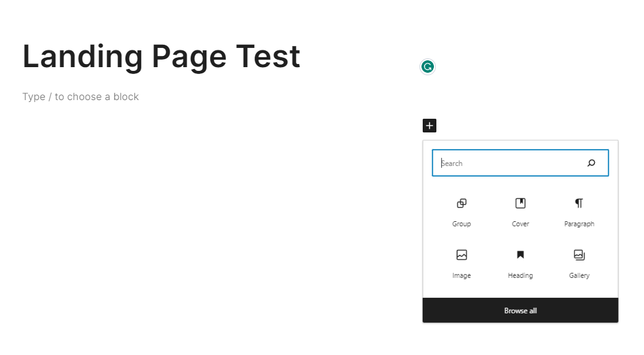Click the word "Test" in the page title
The width and height of the screenshot is (644, 355).
(267, 57)
